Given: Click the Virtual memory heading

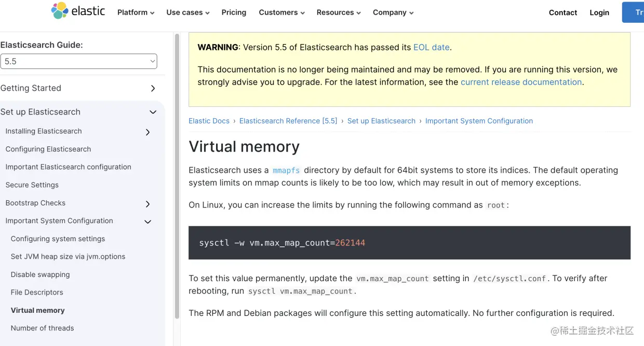Looking at the screenshot, I should pyautogui.click(x=244, y=147).
